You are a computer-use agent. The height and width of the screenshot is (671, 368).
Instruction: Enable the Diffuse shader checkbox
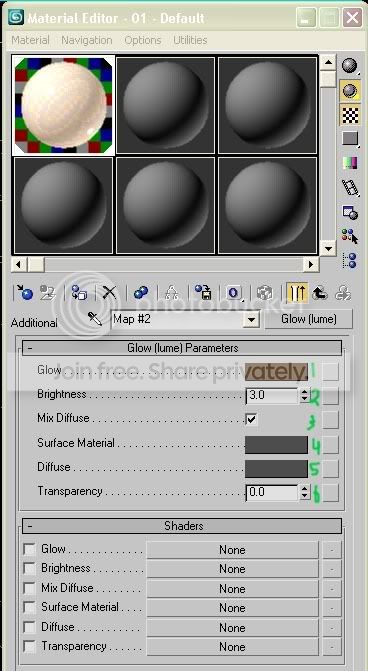[x=30, y=627]
